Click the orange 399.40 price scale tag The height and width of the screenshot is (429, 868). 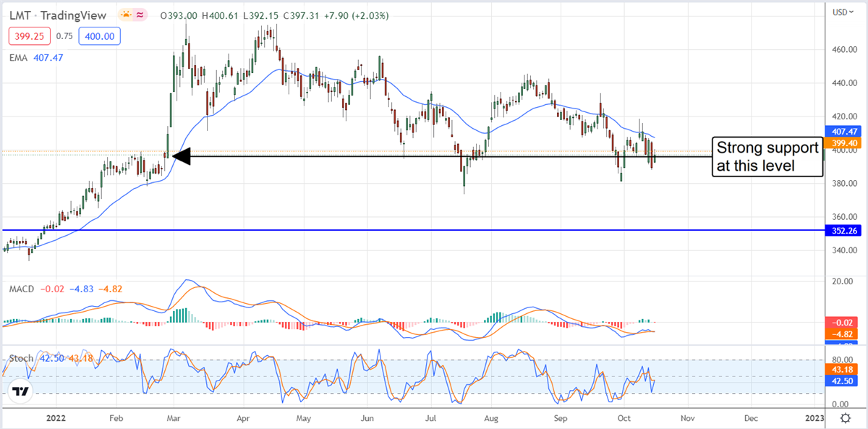[844, 144]
